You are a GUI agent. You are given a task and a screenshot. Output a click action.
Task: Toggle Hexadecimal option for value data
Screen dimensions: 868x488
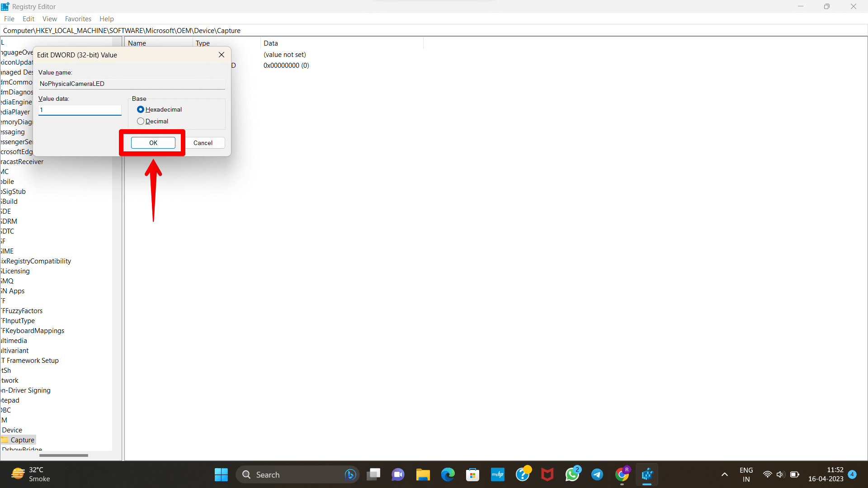140,109
